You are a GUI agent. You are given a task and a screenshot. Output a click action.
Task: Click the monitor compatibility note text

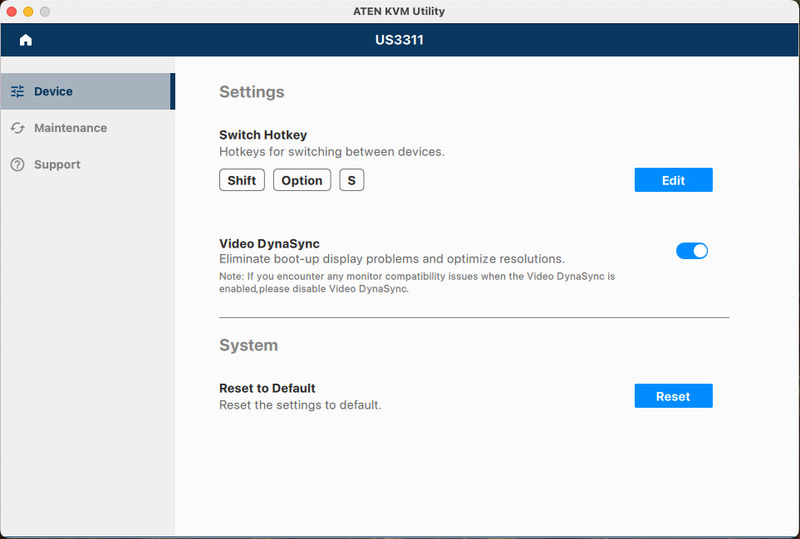pyautogui.click(x=417, y=282)
